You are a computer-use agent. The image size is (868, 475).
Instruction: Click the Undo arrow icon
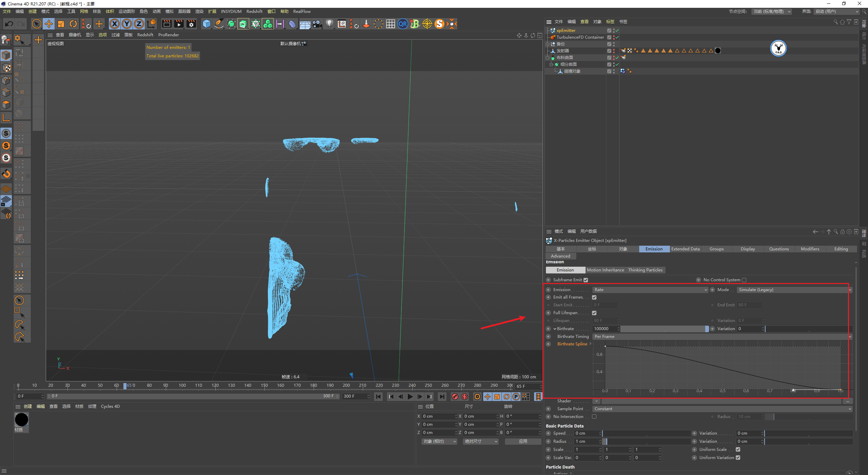pos(9,24)
